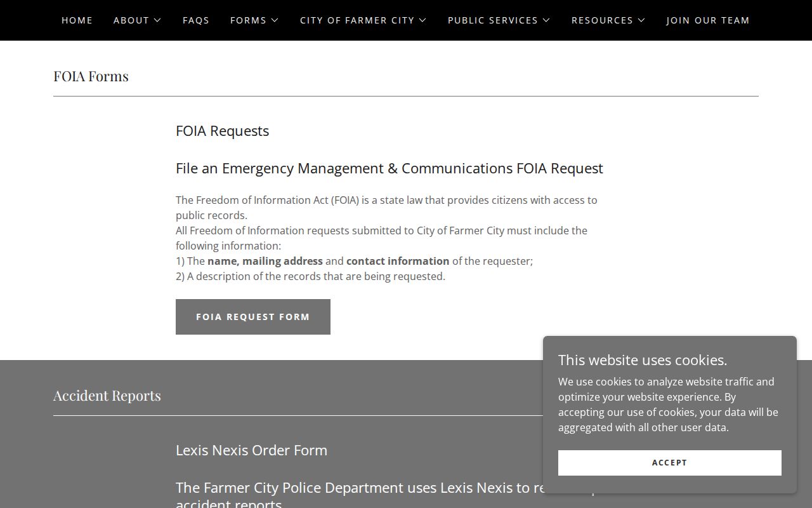Click the Emergency Management & Communications FOIA heading
The width and height of the screenshot is (812, 508).
(390, 168)
